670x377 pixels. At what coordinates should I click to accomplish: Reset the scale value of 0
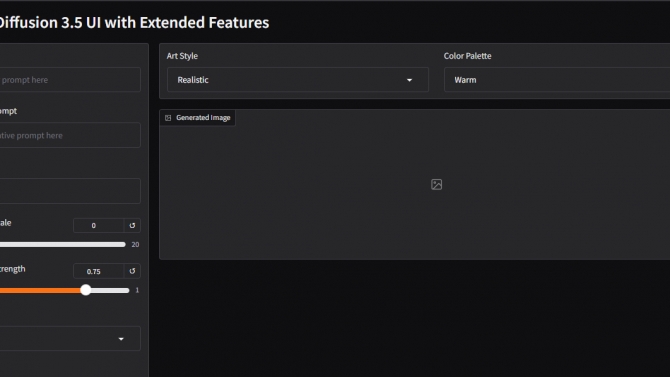(x=132, y=225)
